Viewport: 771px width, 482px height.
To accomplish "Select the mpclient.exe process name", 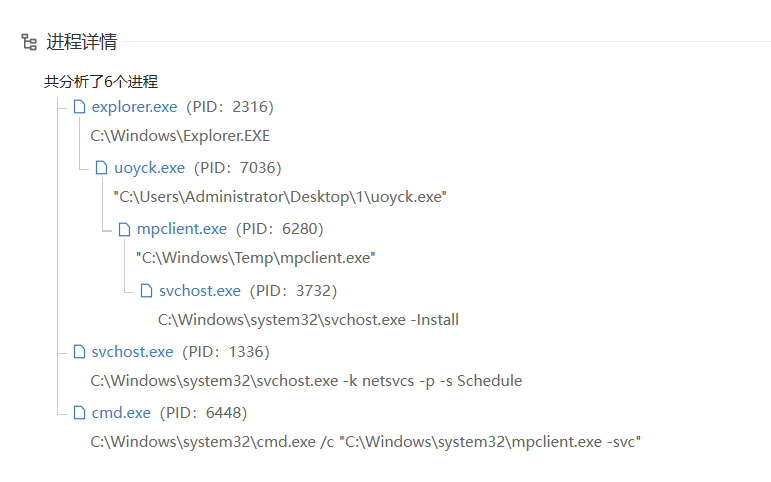I will (x=181, y=229).
